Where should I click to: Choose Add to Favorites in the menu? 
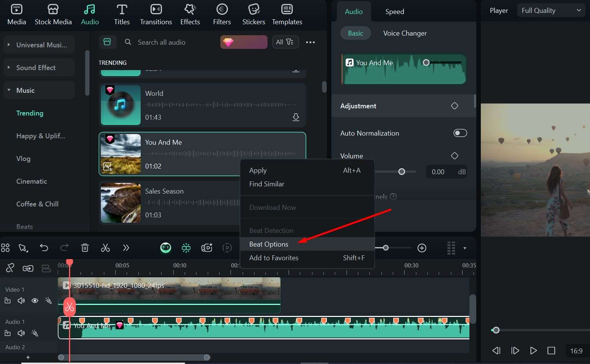click(x=307, y=258)
